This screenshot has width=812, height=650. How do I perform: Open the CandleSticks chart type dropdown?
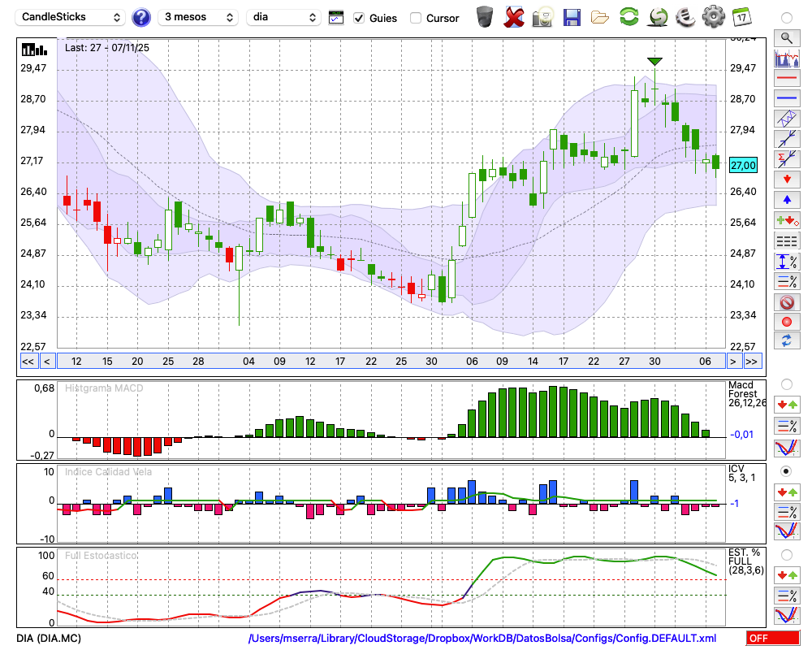[71, 17]
